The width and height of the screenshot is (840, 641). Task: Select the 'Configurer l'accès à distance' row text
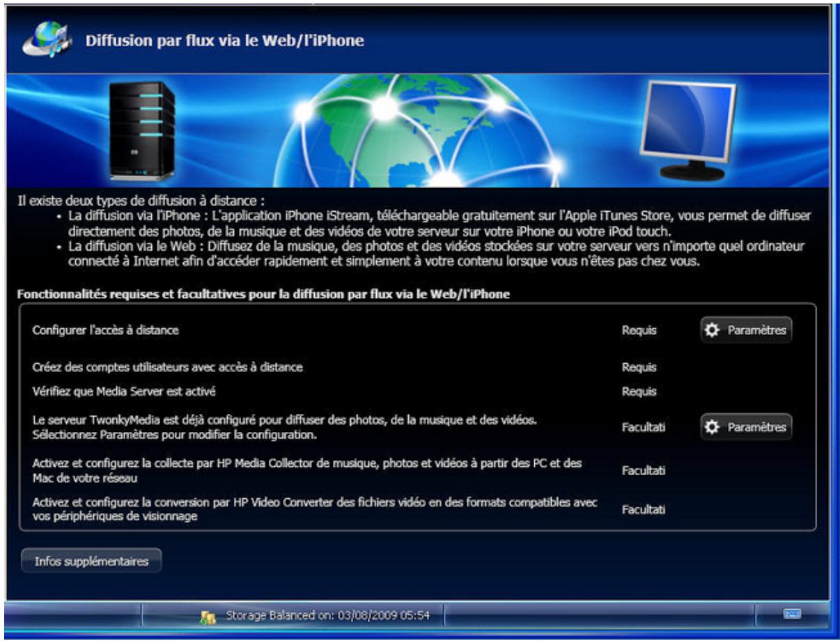[x=106, y=330]
